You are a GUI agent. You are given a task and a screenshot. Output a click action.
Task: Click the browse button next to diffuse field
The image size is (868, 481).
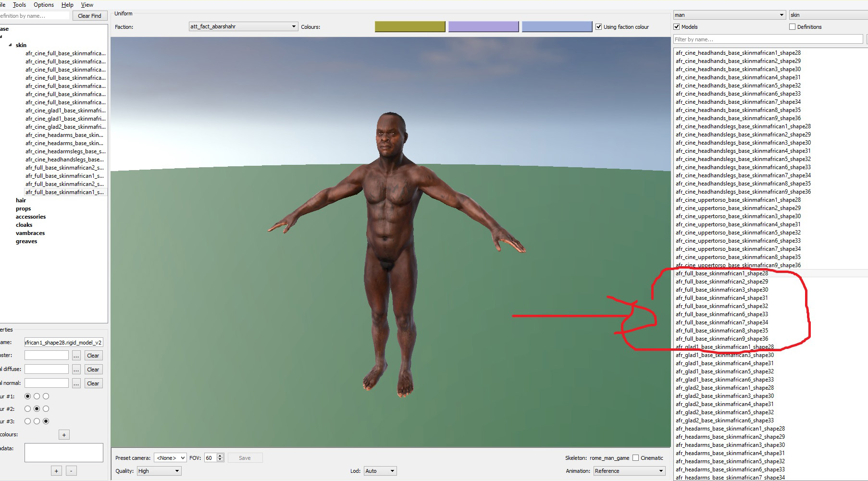76,370
